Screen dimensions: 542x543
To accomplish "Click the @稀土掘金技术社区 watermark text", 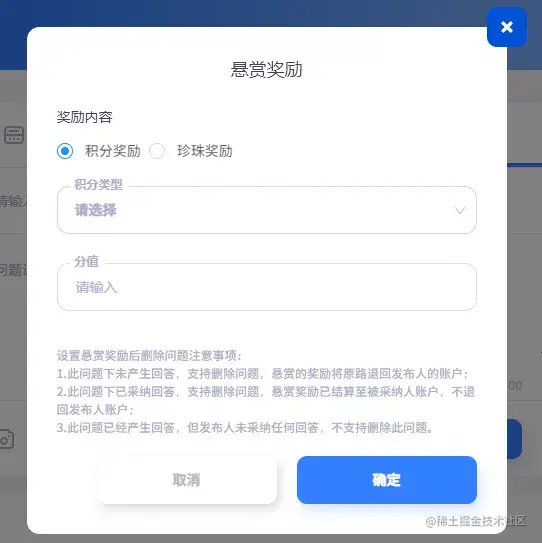I will (476, 521).
